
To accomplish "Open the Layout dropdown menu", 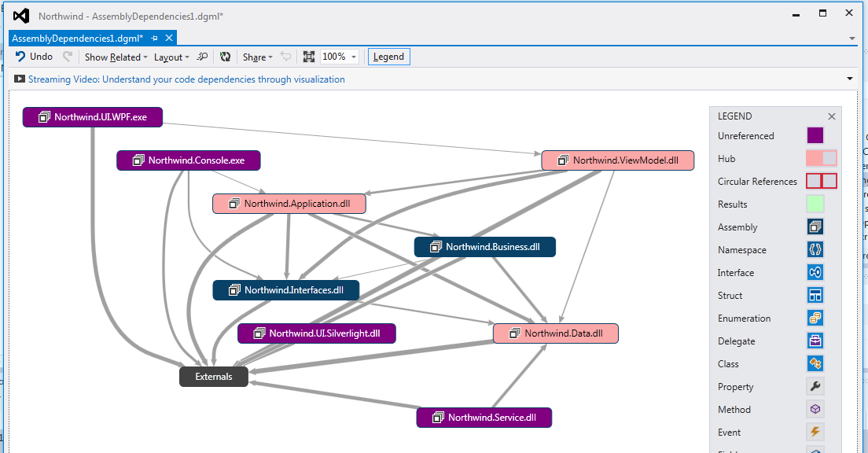I will tap(173, 56).
